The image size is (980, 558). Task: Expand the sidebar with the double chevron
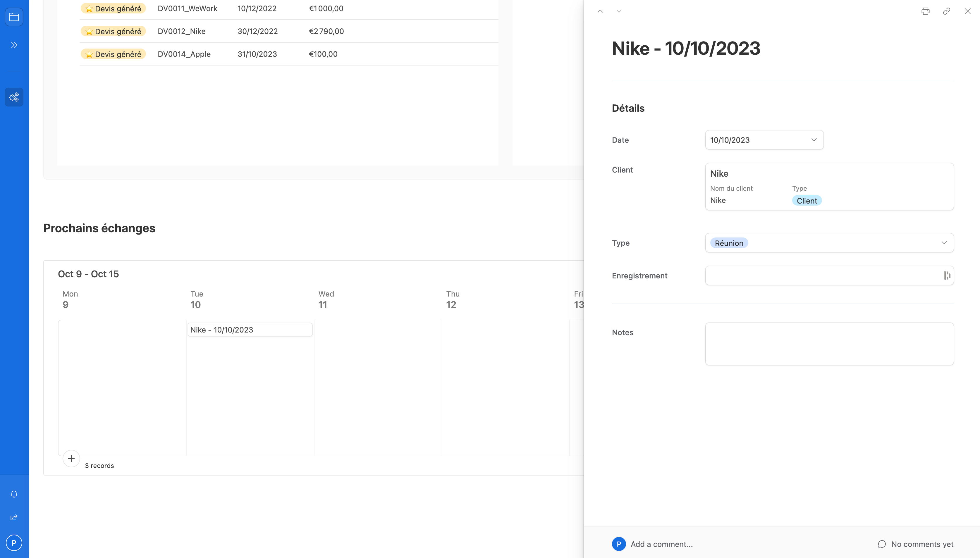(14, 45)
